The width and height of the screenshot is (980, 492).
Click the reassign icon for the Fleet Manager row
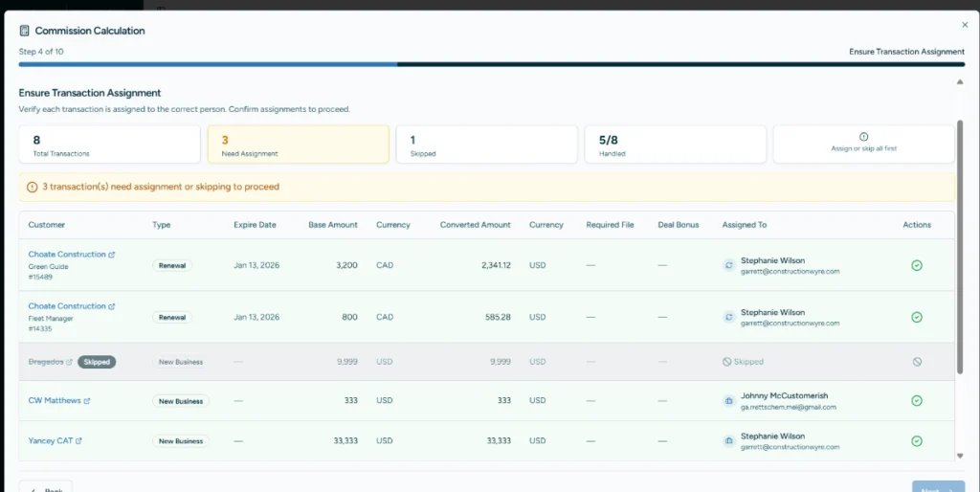tap(728, 317)
